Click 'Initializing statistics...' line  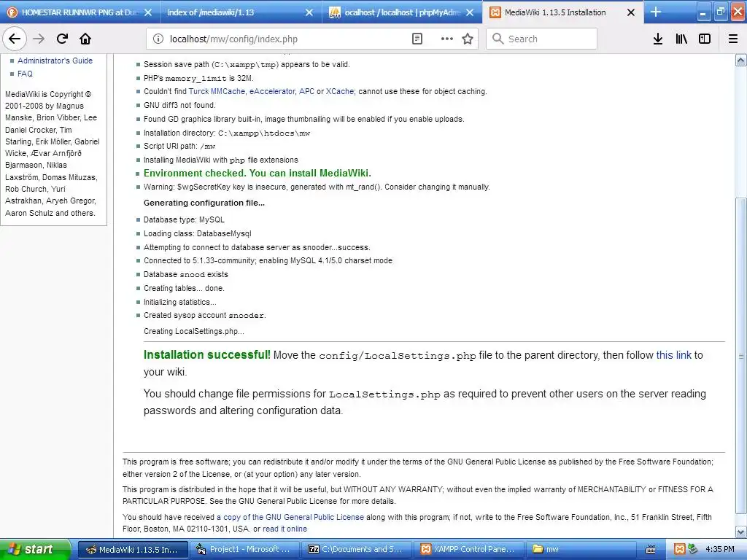[180, 302]
